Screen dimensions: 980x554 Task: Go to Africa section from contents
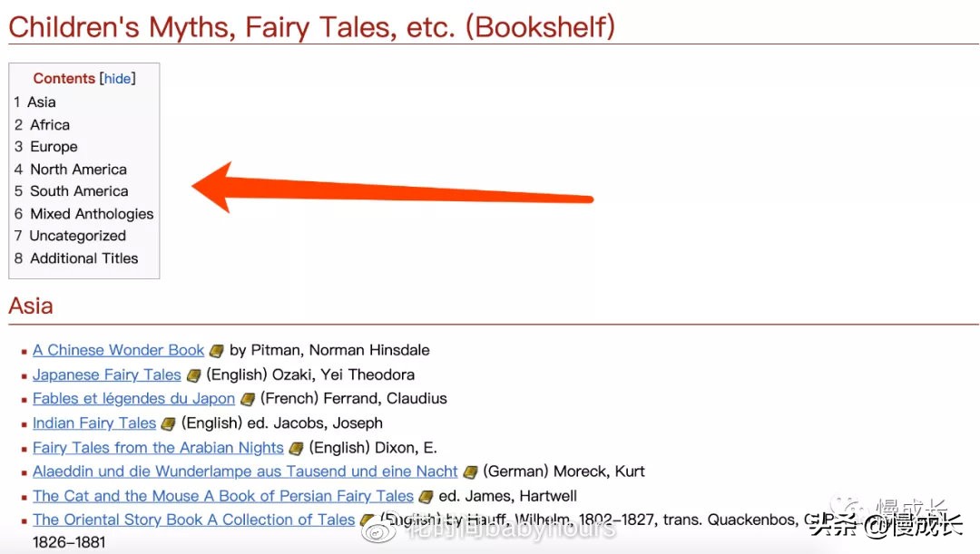point(49,125)
